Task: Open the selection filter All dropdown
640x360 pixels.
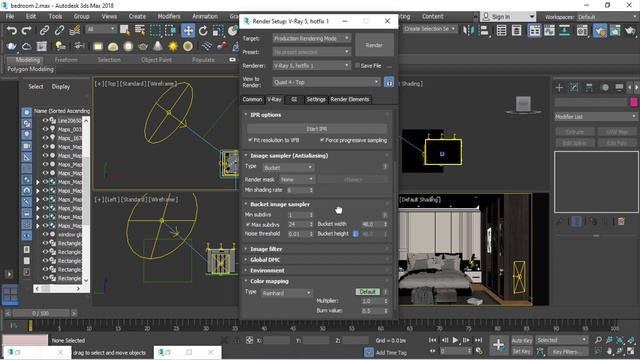Action: pos(100,29)
